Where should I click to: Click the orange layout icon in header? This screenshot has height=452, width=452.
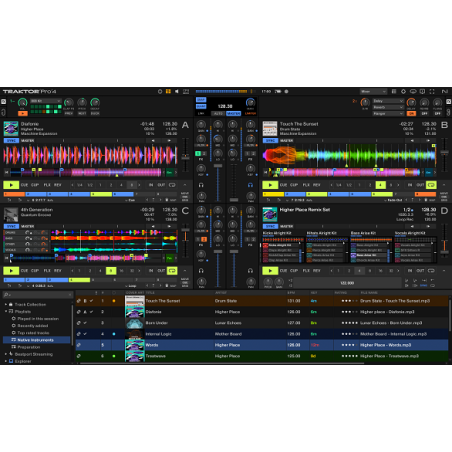point(168,91)
